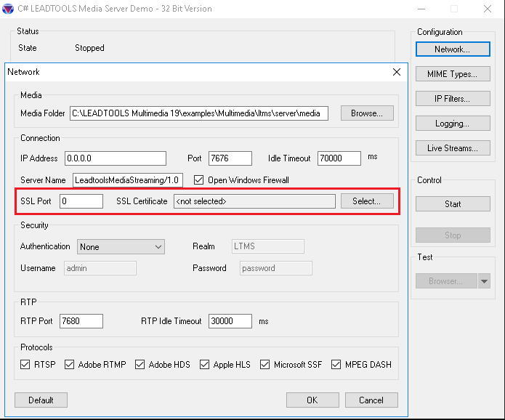Toggle Open Windows Firewall checkbox
505x420 pixels.
(198, 179)
